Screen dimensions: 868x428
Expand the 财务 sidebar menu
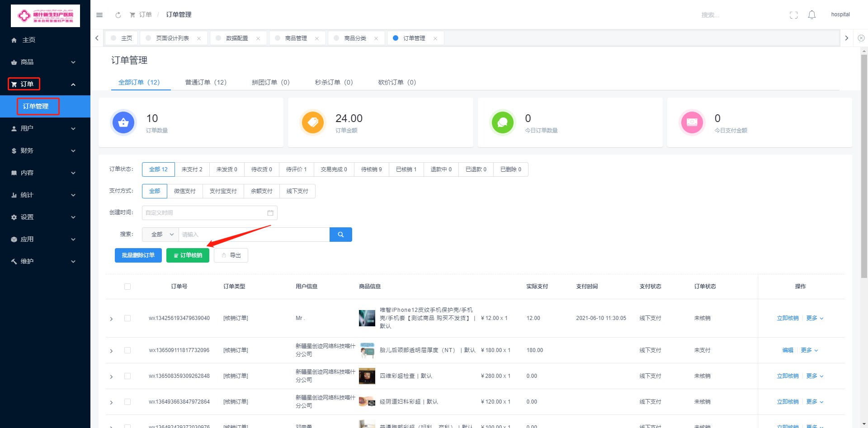pos(45,151)
